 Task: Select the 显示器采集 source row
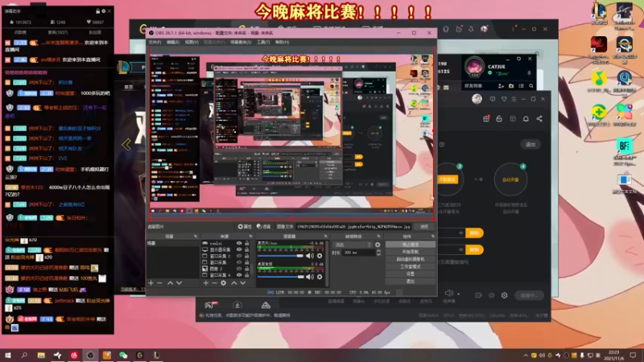coord(226,249)
